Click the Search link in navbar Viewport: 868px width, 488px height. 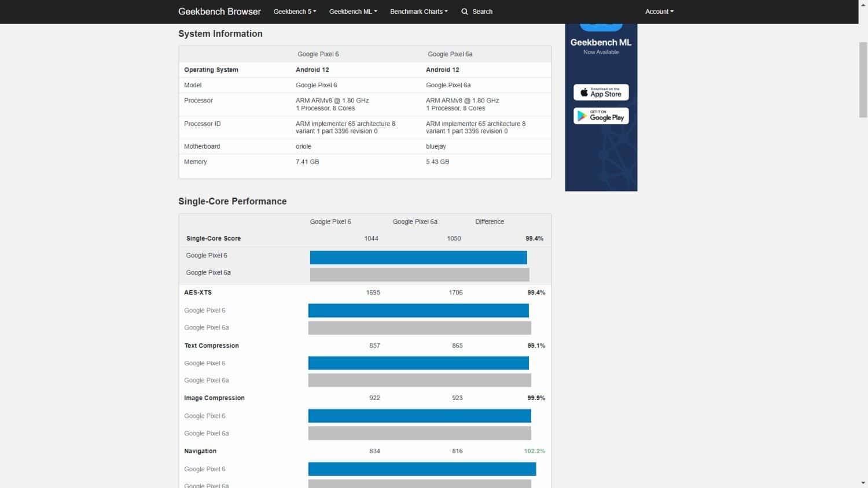click(x=482, y=12)
